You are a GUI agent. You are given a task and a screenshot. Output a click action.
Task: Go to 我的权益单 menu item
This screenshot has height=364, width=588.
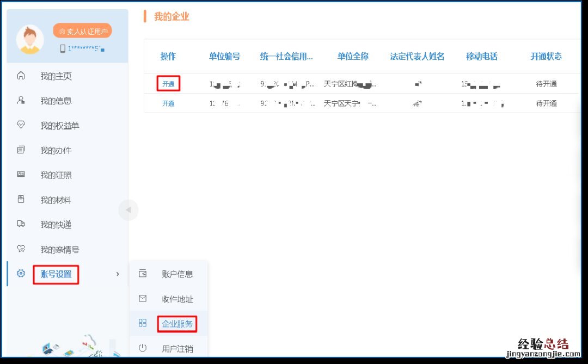point(60,126)
